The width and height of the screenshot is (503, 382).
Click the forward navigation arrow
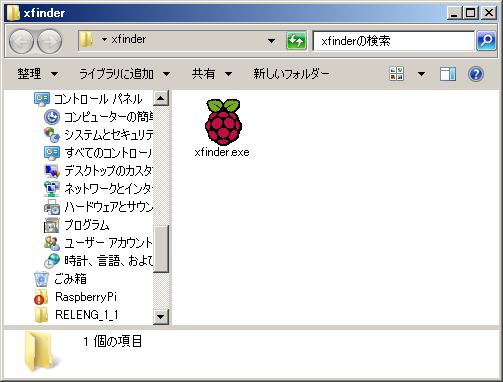tap(49, 41)
